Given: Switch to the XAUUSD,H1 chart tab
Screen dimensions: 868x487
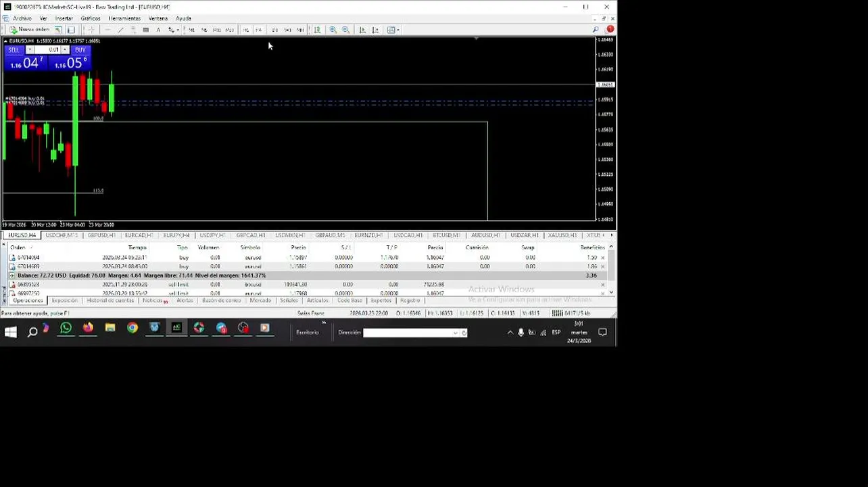Looking at the screenshot, I should point(562,235).
